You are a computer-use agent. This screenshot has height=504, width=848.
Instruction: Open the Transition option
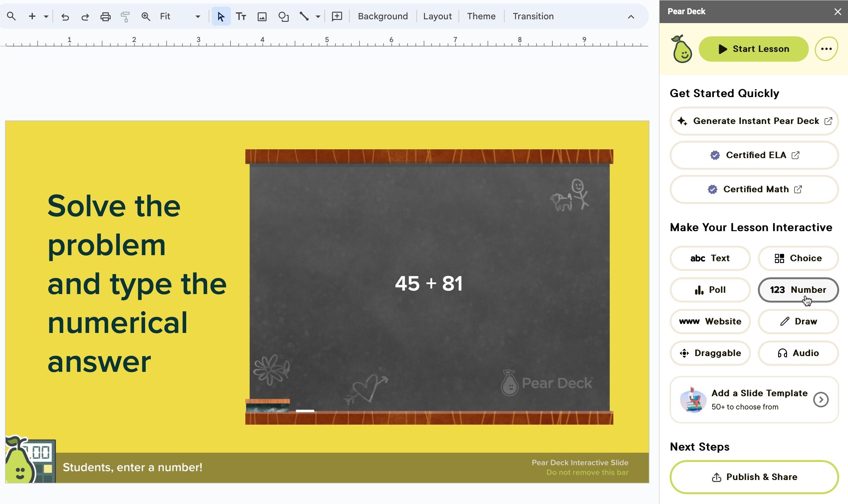pos(533,16)
